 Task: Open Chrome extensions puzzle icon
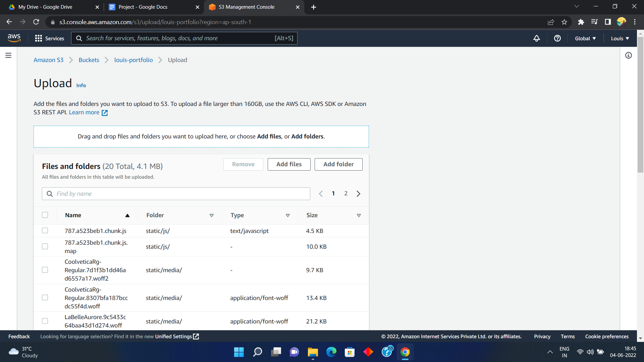tap(581, 22)
